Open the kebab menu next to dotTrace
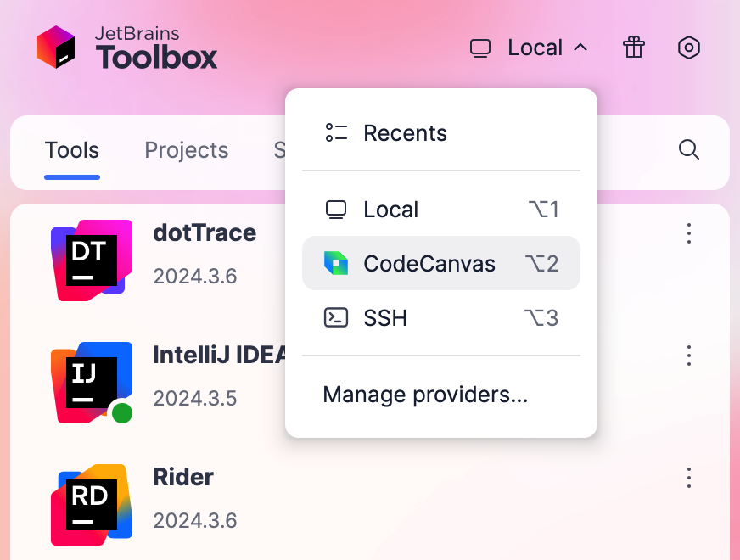The width and height of the screenshot is (740, 560). pyautogui.click(x=688, y=235)
